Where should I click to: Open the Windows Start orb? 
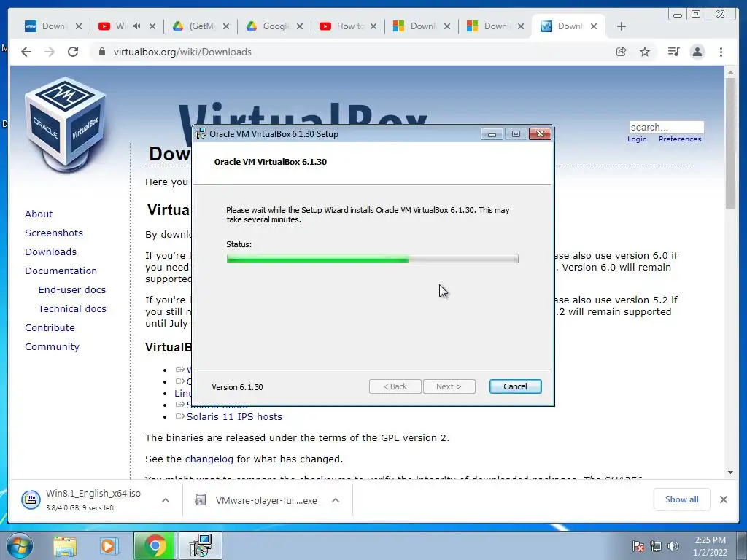(x=20, y=545)
